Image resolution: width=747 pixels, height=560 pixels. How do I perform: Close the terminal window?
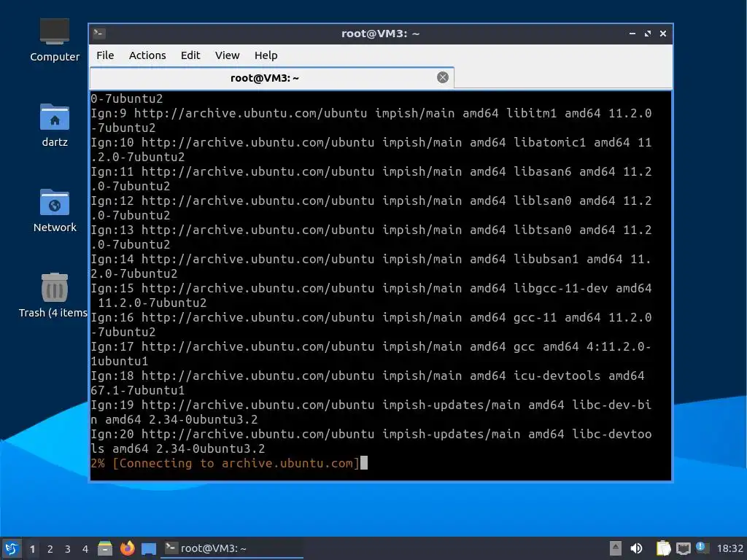[662, 34]
